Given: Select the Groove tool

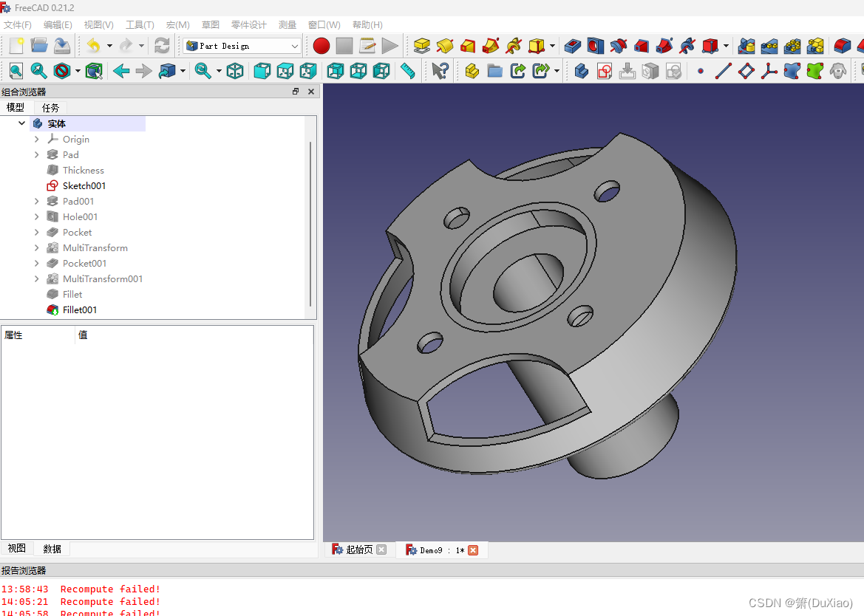Looking at the screenshot, I should tap(618, 46).
